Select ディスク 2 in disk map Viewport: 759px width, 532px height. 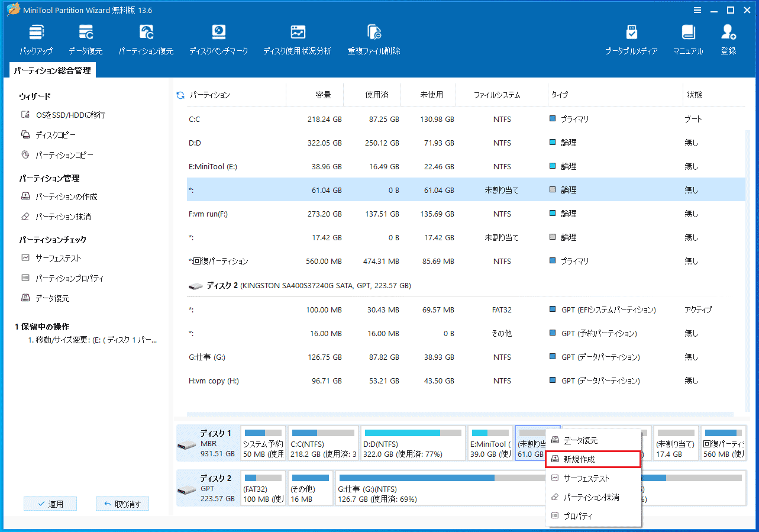[208, 488]
